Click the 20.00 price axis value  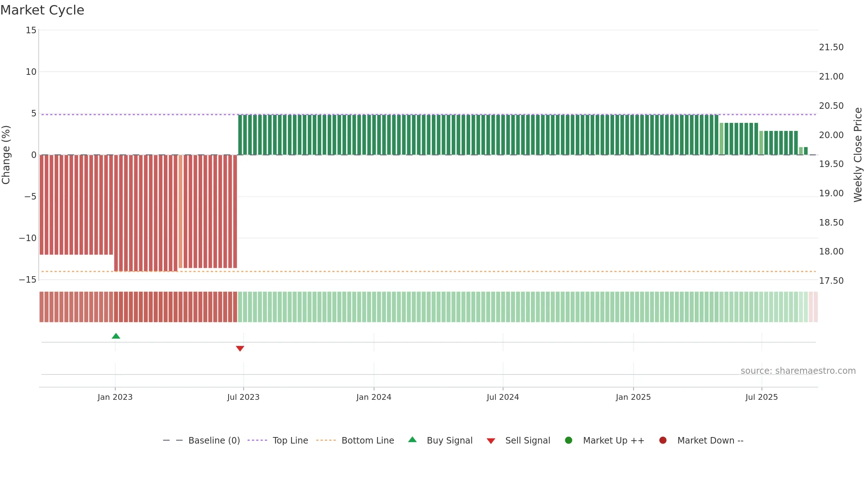(x=831, y=135)
